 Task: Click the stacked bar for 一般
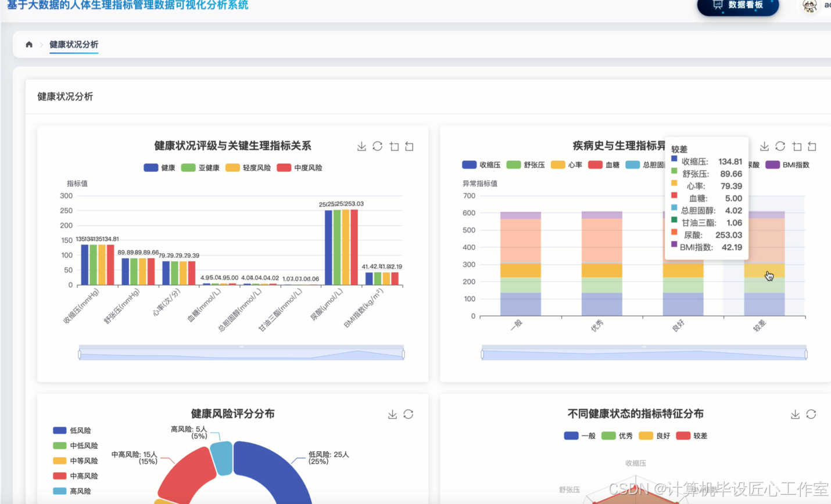[521, 264]
